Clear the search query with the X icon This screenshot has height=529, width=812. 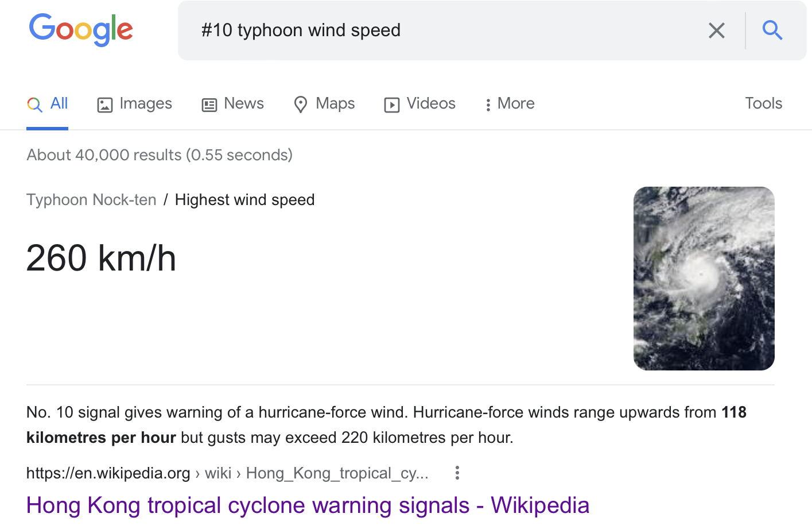point(716,30)
